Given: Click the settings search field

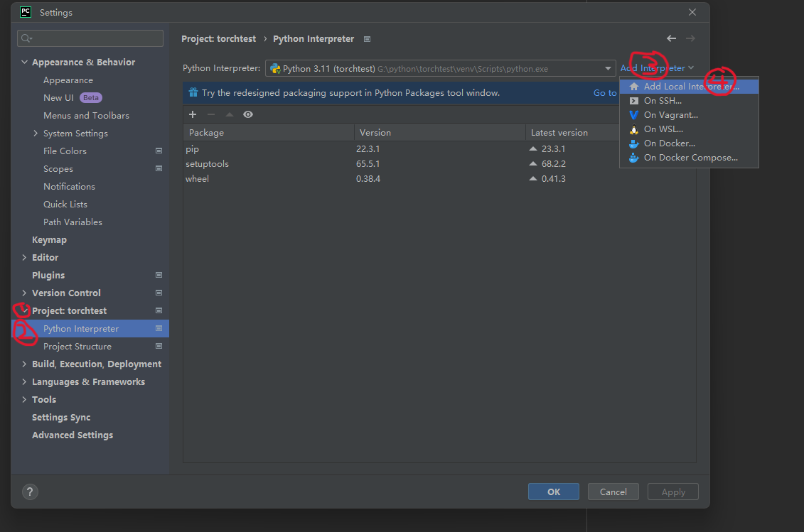Looking at the screenshot, I should coord(90,38).
